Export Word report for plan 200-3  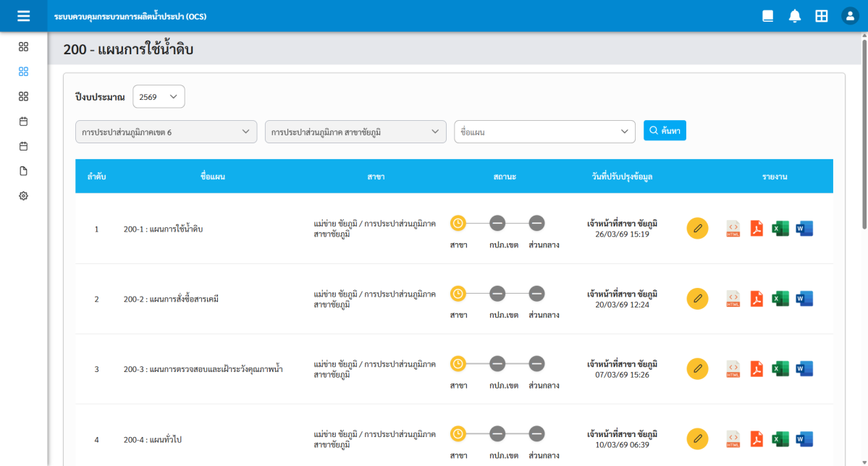(804, 368)
